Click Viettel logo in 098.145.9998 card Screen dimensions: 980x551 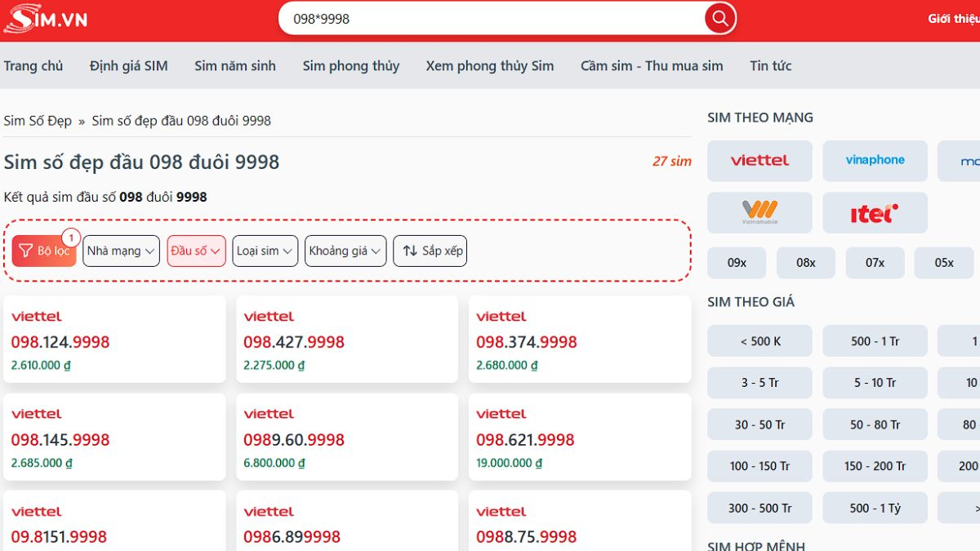point(37,415)
